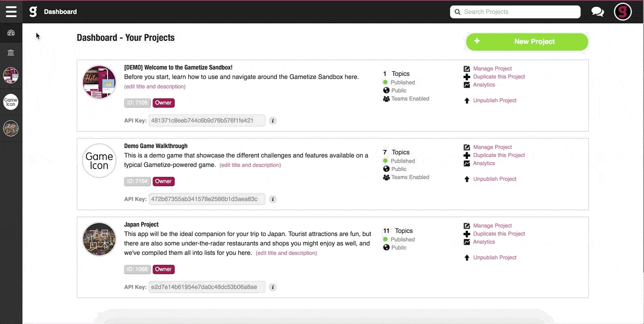Image resolution: width=644 pixels, height=324 pixels.
Task: Click Unpublish Project for Japan Project
Action: click(x=495, y=258)
